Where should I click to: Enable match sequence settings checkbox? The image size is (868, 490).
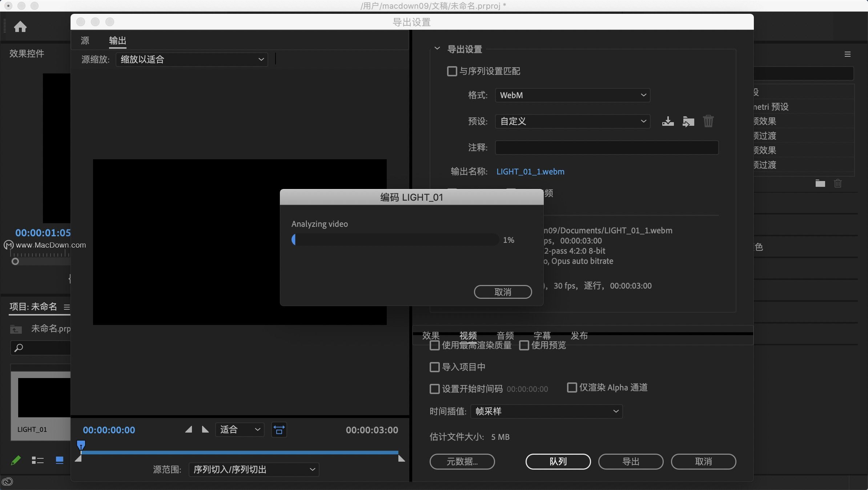[452, 71]
